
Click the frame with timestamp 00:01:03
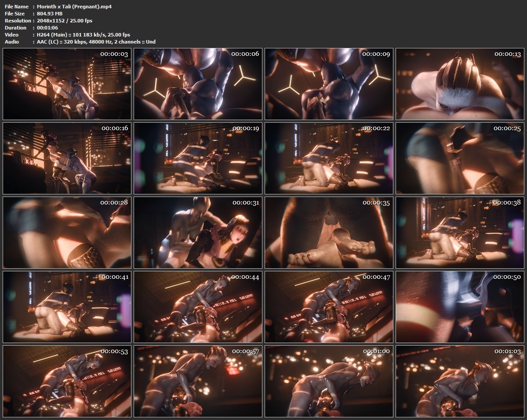[x=460, y=381]
